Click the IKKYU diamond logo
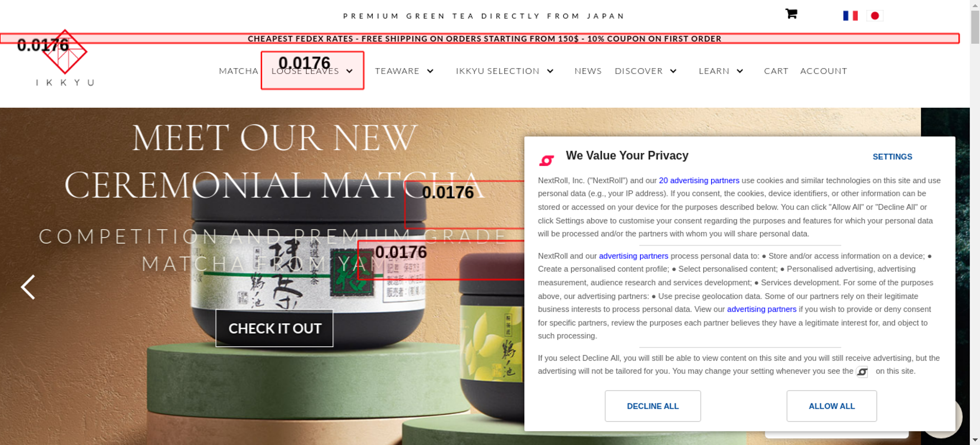This screenshot has height=445, width=980. (x=65, y=51)
